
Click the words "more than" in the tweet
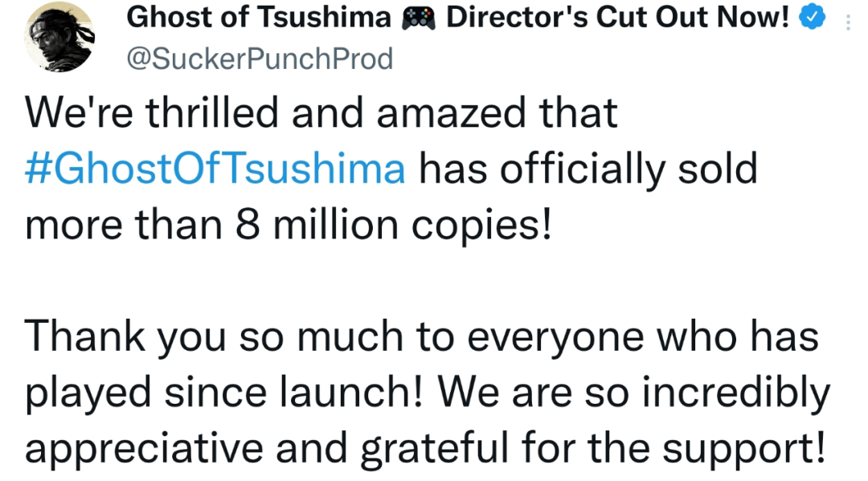point(124,226)
